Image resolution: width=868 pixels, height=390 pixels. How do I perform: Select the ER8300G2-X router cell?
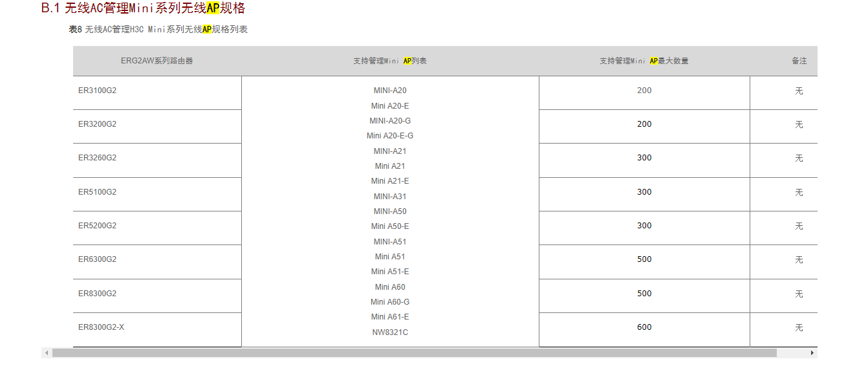[x=102, y=327]
